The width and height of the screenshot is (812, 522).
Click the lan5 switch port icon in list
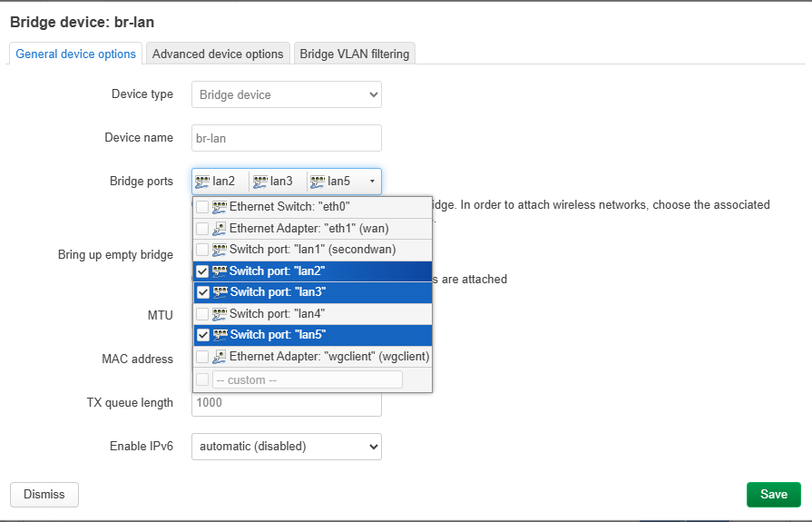point(220,335)
